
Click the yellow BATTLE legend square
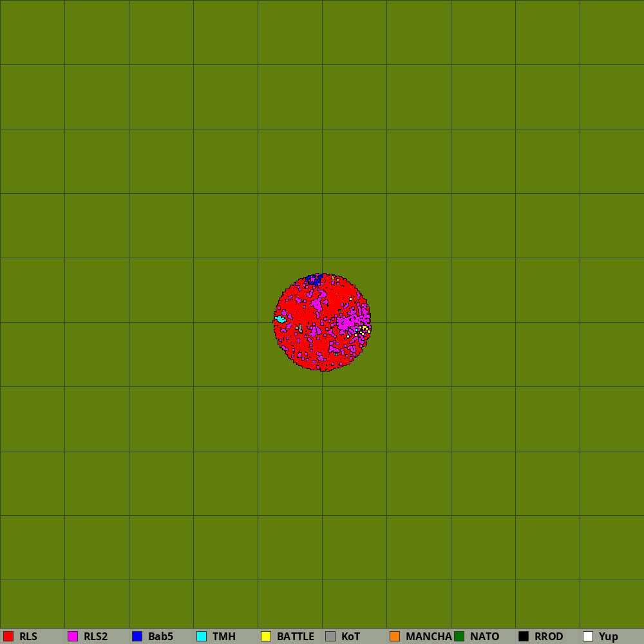266,636
